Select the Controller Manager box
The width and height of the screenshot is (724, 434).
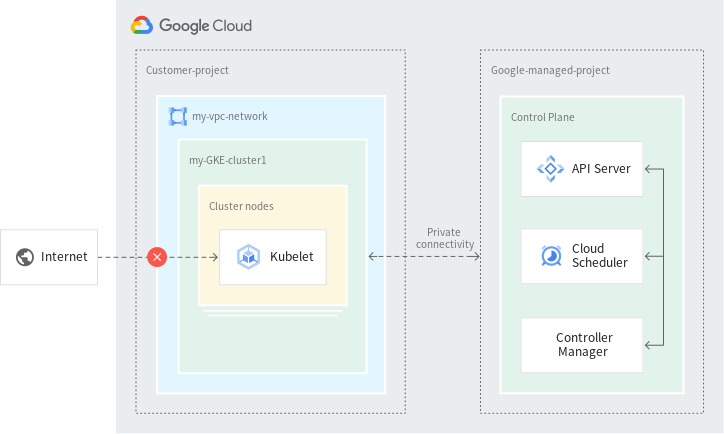pos(582,345)
